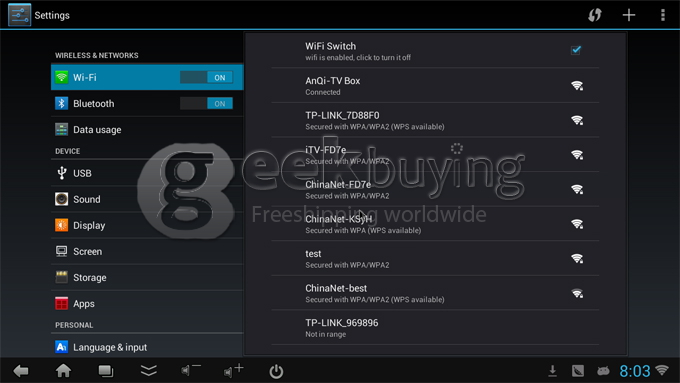Open Data usage settings

[147, 129]
